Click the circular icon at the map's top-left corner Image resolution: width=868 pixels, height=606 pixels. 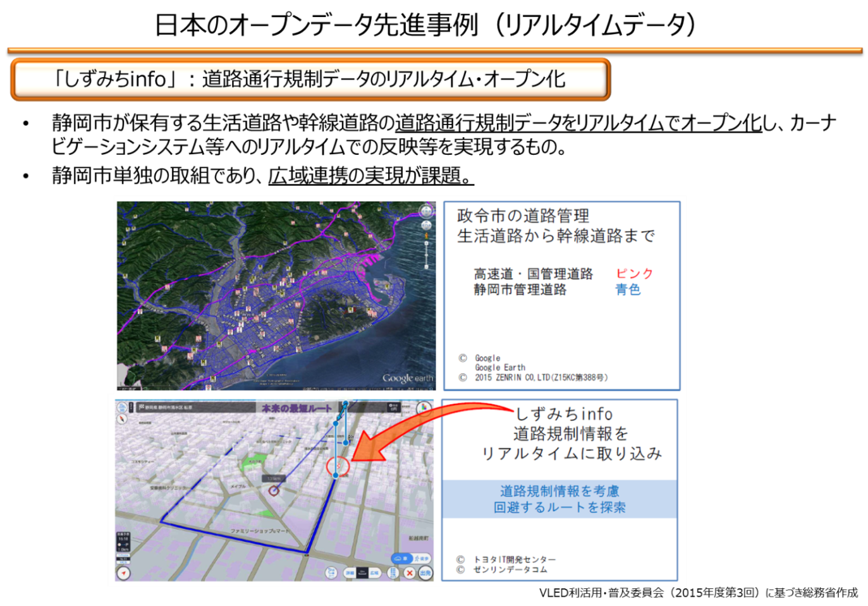point(122,407)
